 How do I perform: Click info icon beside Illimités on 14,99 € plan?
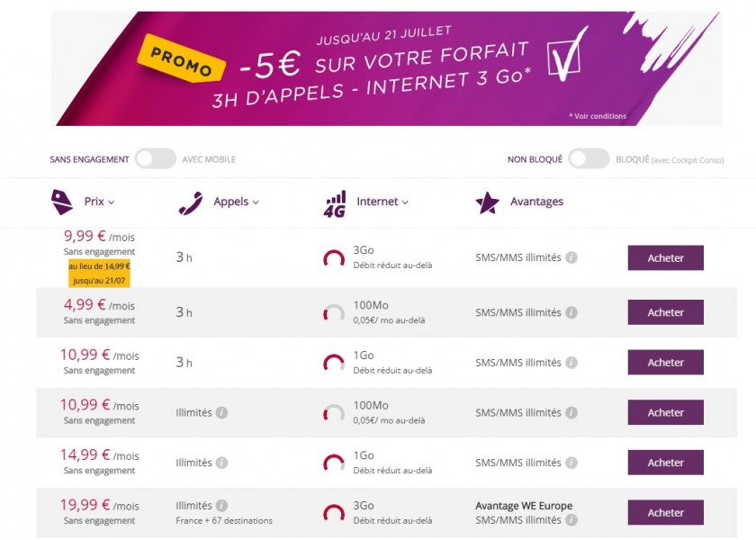tap(221, 463)
